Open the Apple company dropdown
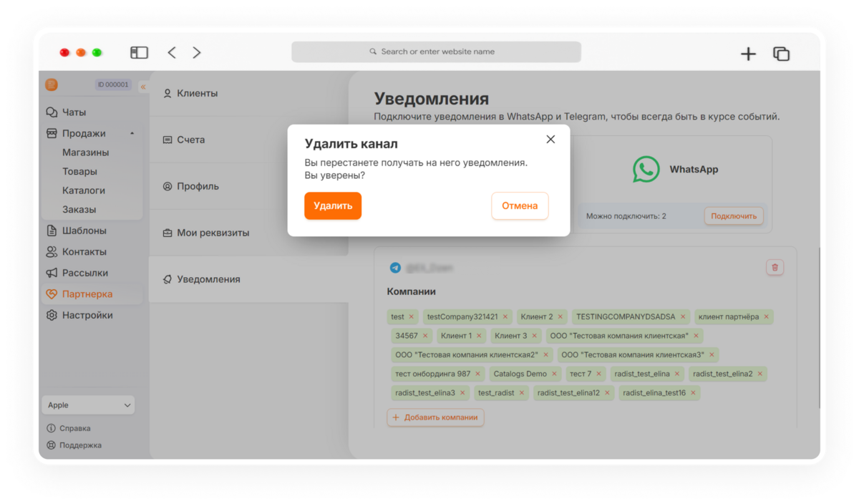Screen dimensions: 859x504 88,405
